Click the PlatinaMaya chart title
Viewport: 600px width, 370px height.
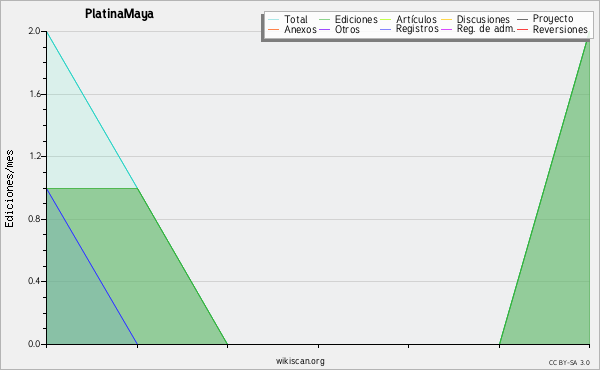tap(119, 14)
